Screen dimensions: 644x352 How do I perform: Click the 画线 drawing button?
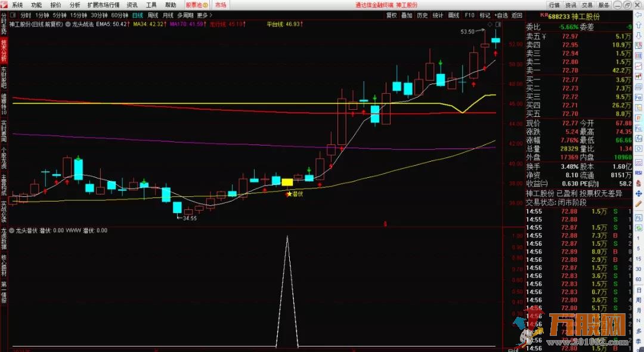pyautogui.click(x=453, y=15)
